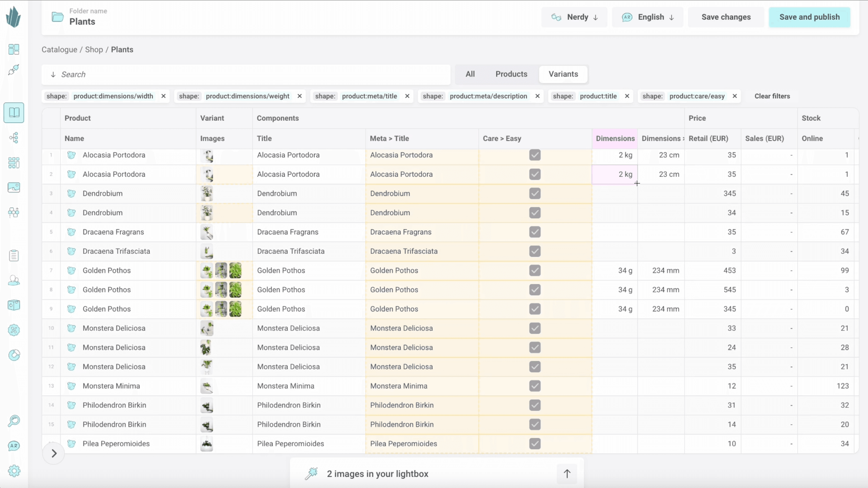Screen dimensions: 868x488
Task: Click the plug integrations icon in sidebar
Action: point(14,70)
